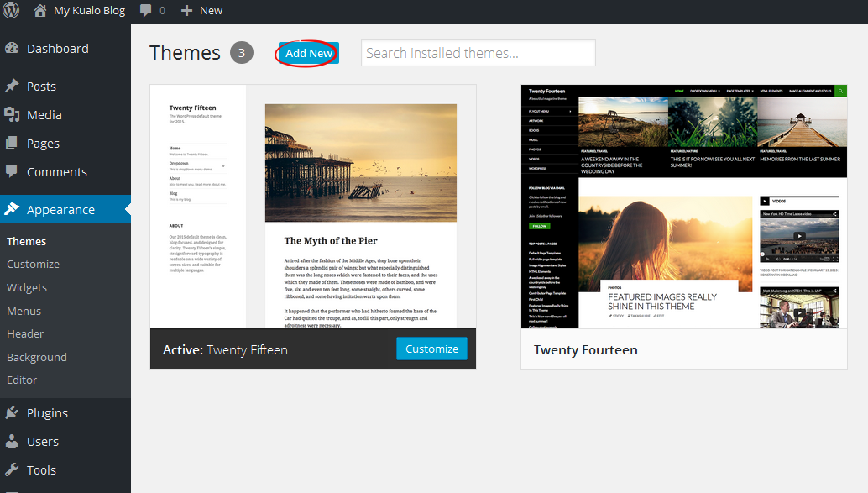Click the Dashboard gauge icon
This screenshot has width=868, height=493.
pyautogui.click(x=12, y=48)
